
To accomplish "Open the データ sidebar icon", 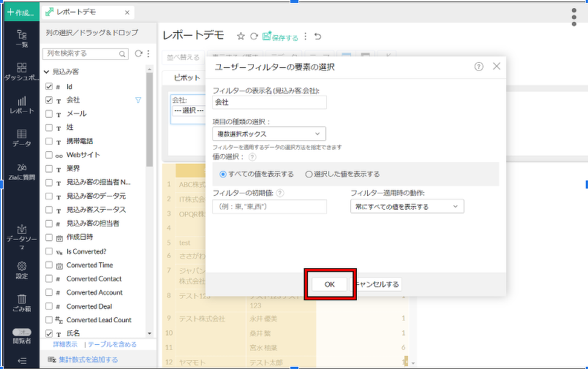I will [x=22, y=138].
